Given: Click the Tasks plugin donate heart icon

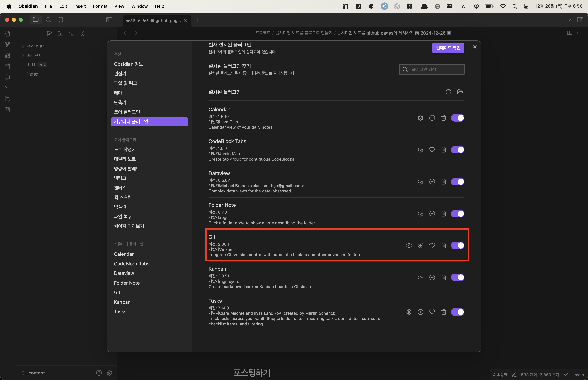Looking at the screenshot, I should coord(432,312).
